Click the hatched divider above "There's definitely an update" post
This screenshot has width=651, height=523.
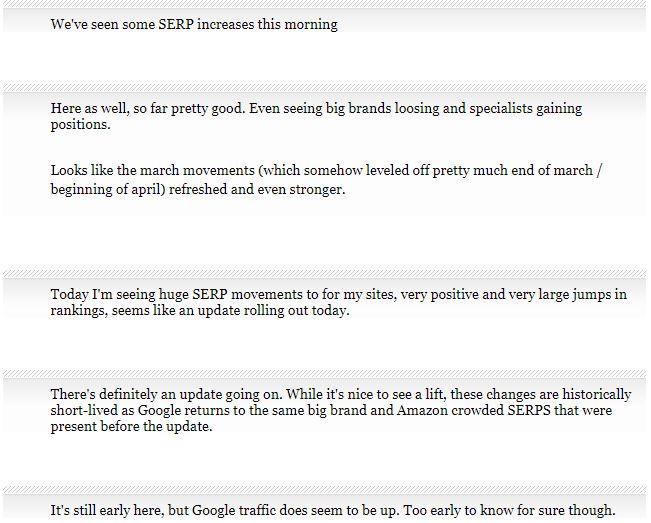coord(325,374)
